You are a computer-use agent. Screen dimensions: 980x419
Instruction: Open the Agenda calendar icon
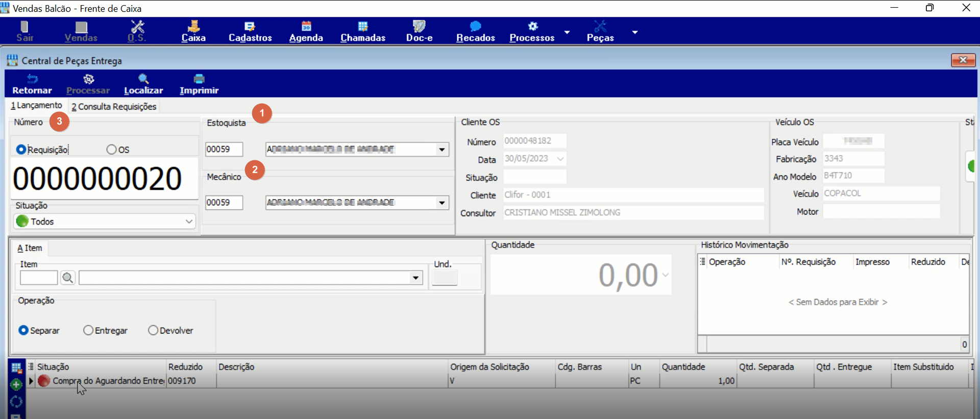306,26
